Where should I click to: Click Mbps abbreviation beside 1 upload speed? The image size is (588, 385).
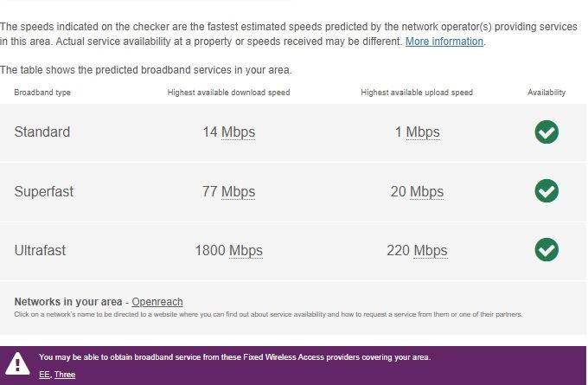[423, 132]
